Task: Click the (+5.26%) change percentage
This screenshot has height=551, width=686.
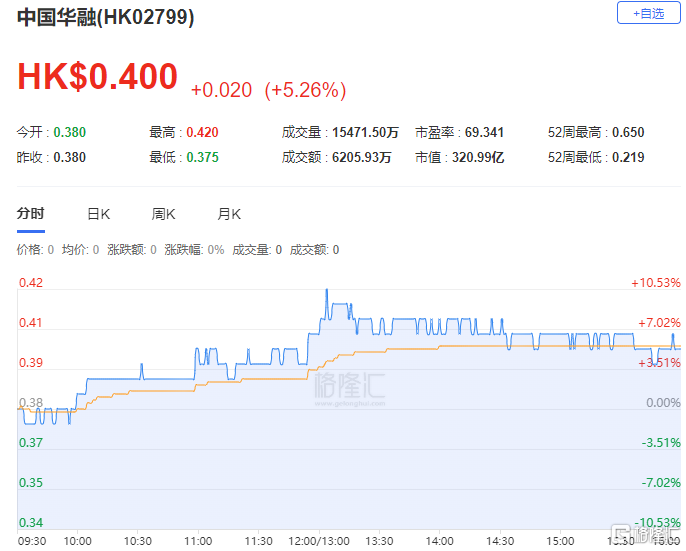Action: click(305, 90)
